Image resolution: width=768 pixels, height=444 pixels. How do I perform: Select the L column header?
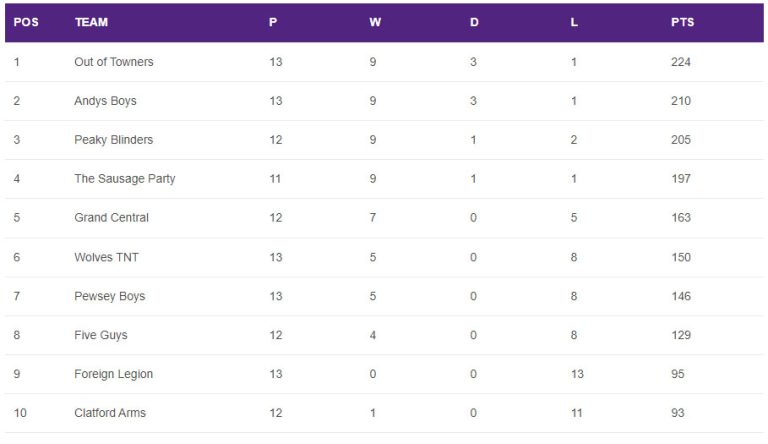pos(574,22)
